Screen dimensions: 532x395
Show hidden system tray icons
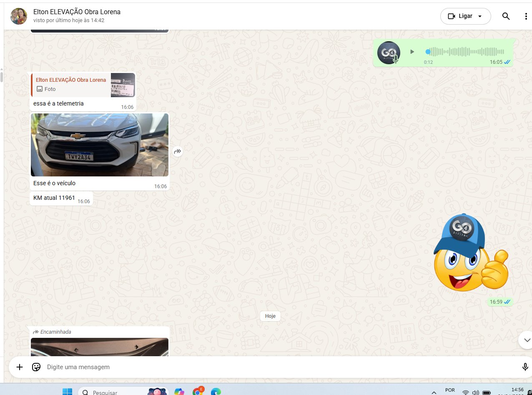click(434, 392)
